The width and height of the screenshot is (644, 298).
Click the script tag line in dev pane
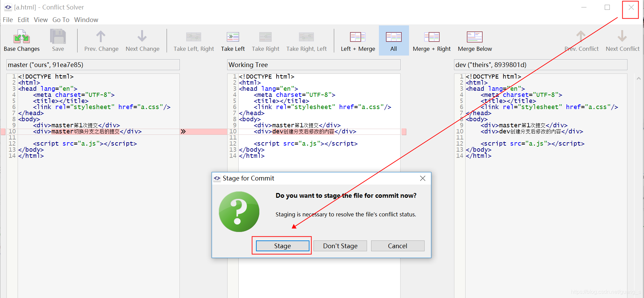tap(533, 144)
